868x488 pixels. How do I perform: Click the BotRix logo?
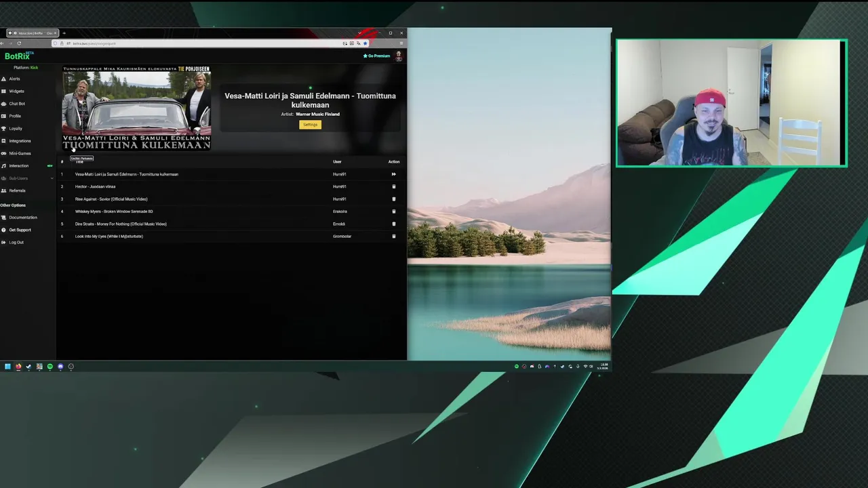pyautogui.click(x=18, y=56)
